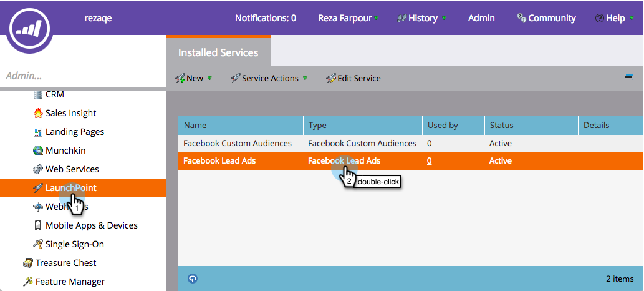The width and height of the screenshot is (644, 291).
Task: Click the refresh icon in grid footer
Action: 193,279
